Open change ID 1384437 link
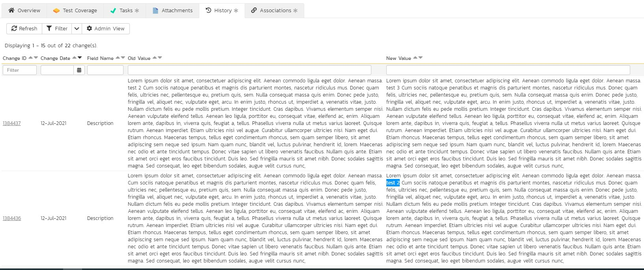Viewport: 644px width, 270px height. (12, 123)
